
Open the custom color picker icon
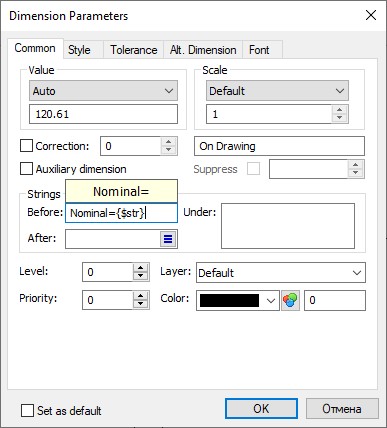(x=291, y=300)
